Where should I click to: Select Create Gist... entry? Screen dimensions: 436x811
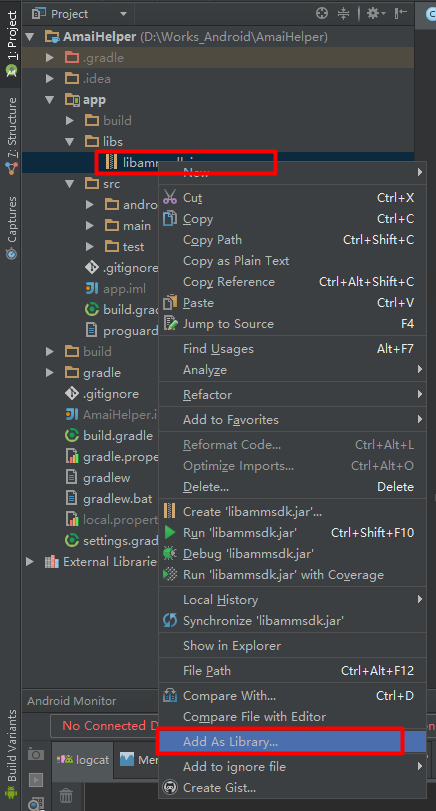[x=292, y=787]
